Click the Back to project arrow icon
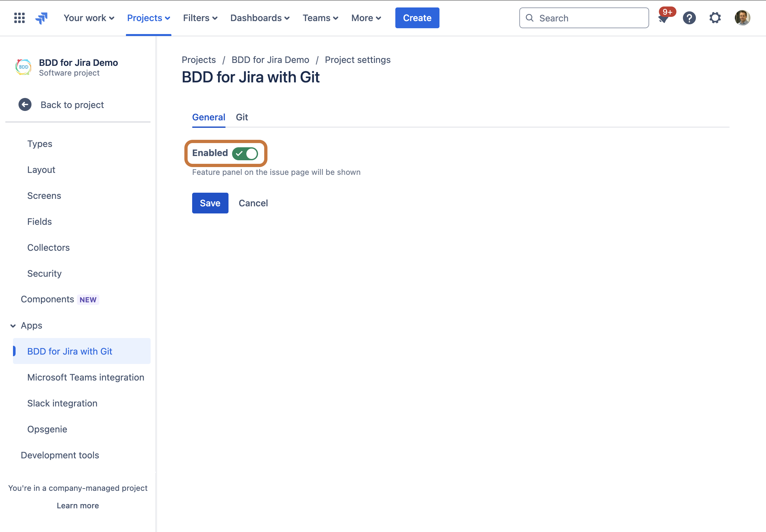766x532 pixels. pyautogui.click(x=25, y=105)
